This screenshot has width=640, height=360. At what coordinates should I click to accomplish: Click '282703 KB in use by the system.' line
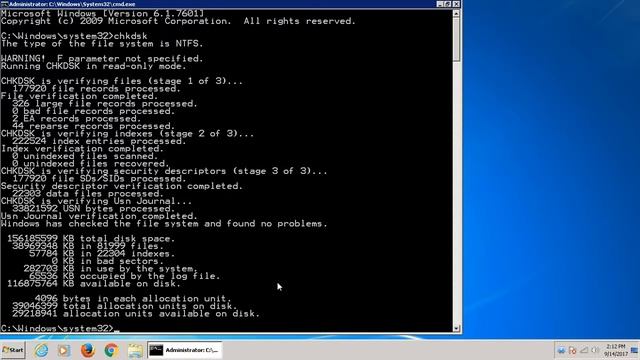click(x=111, y=269)
